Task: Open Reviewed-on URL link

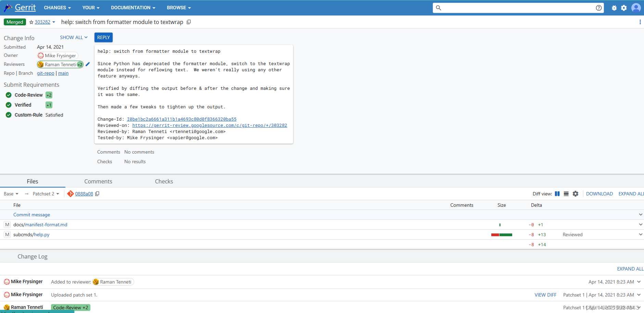Action: tap(210, 125)
